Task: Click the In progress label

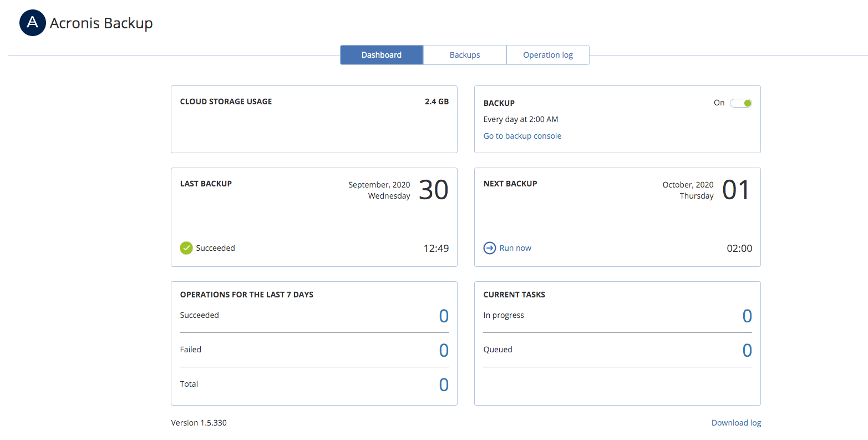Action: [x=504, y=315]
